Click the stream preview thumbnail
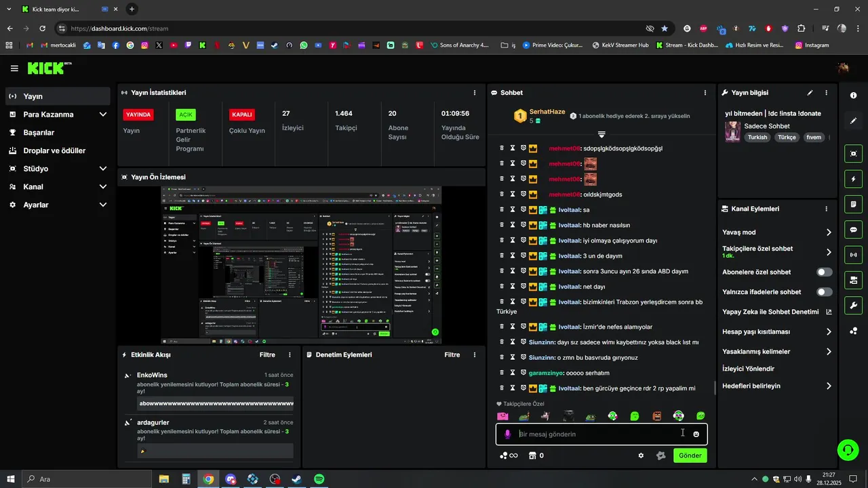 (x=301, y=266)
